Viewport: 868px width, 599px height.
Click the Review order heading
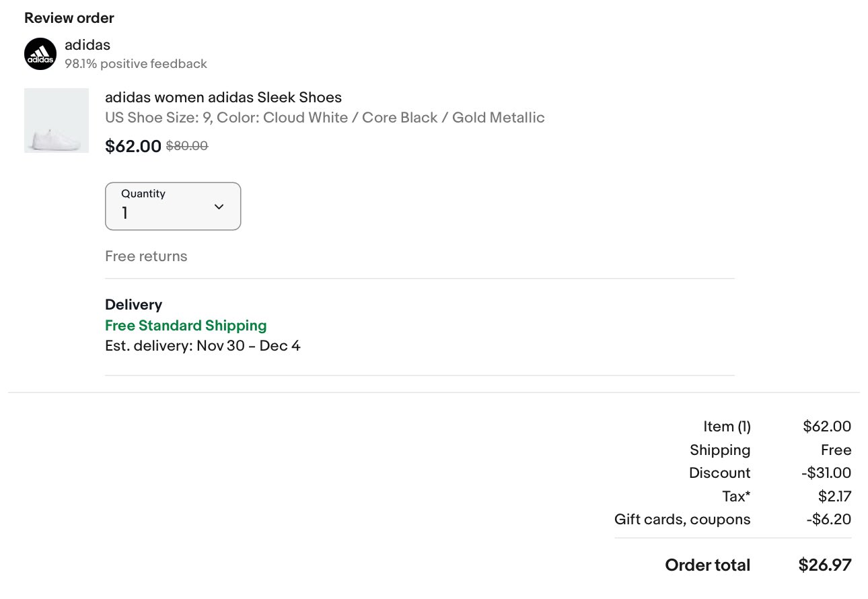pyautogui.click(x=69, y=18)
